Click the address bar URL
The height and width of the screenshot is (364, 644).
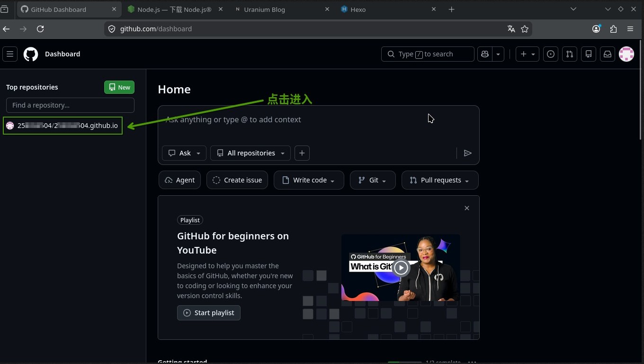click(156, 29)
